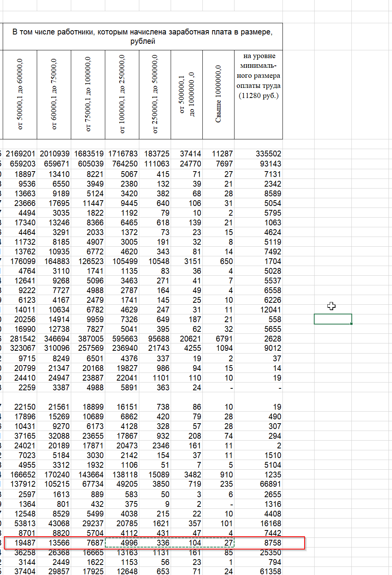Select the 'от 60000,1 до 75000,0' header cell
Screen dimensions: 392x575
point(54,94)
